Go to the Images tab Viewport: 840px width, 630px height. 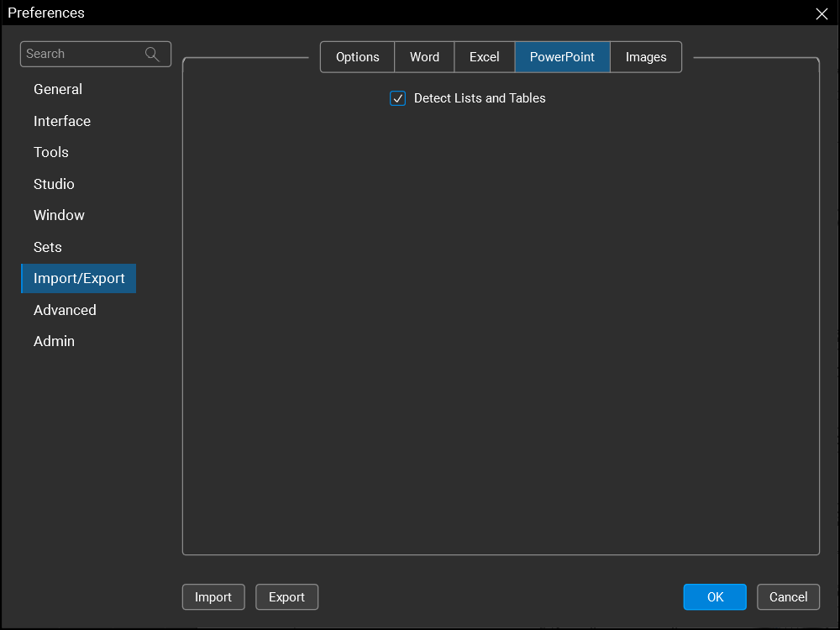645,57
